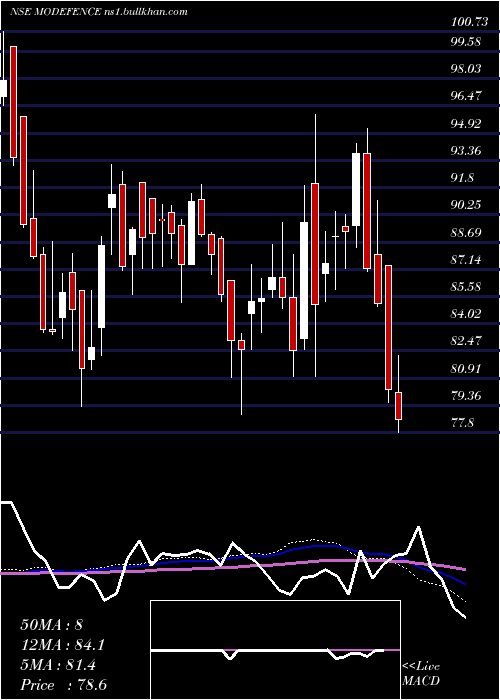Click the 87.14 price axis label
Image resolution: width=500 pixels, height=700 pixels.
coord(467,259)
